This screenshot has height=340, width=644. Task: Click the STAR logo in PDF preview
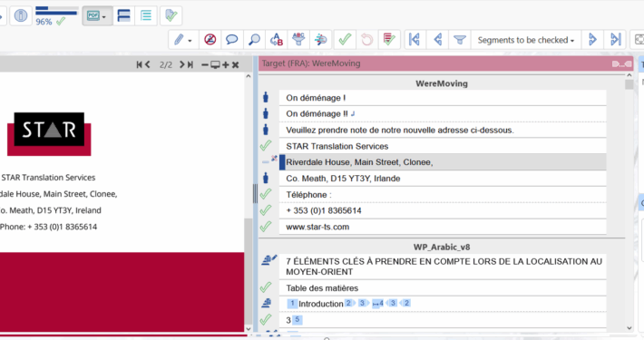(49, 134)
